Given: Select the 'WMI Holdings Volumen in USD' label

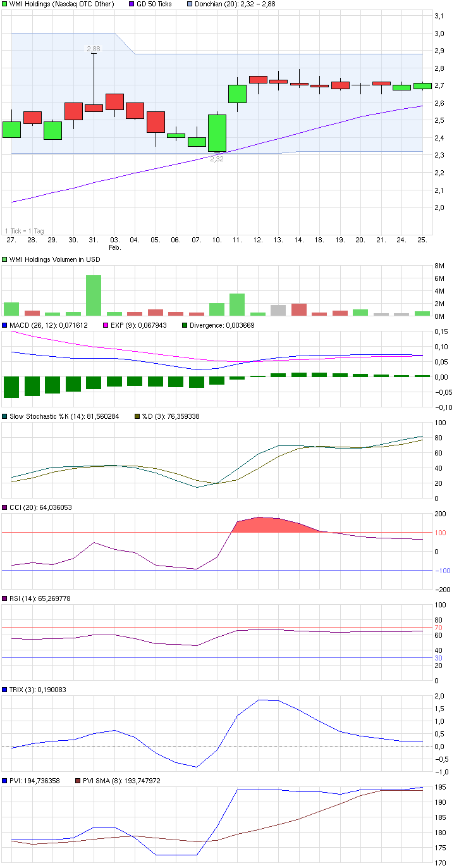Looking at the screenshot, I should click(55, 259).
